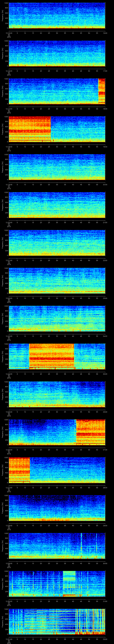Select the spectrogram panel starting at 12:19:00
This screenshot has height=644, width=114.
click(x=57, y=167)
